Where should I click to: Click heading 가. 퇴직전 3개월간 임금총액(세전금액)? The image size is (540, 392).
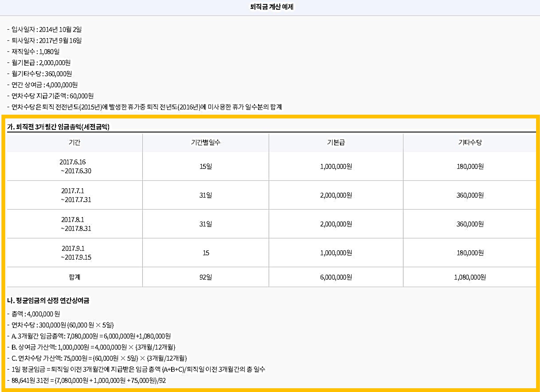[x=58, y=127]
